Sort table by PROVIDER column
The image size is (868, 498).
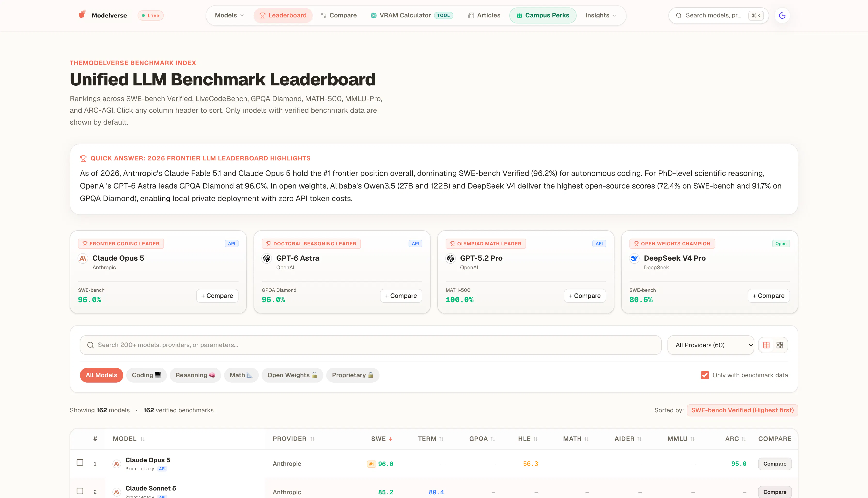[294, 439]
